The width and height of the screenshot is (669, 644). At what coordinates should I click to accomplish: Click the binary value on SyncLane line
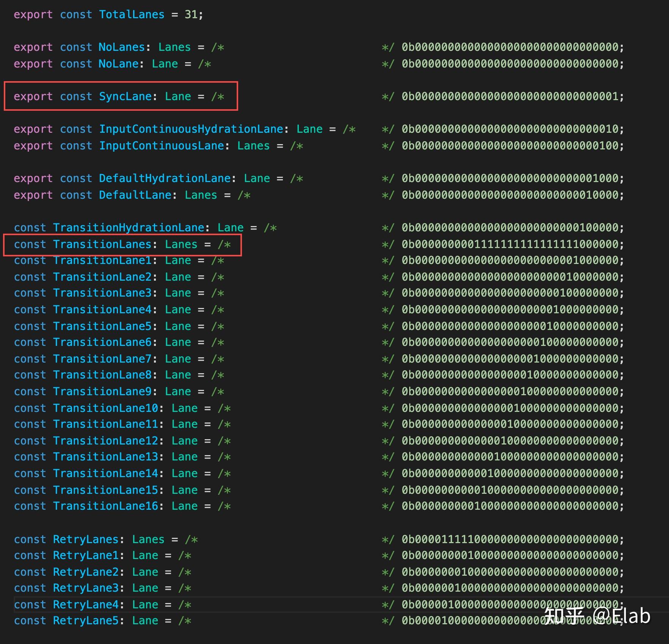click(512, 97)
